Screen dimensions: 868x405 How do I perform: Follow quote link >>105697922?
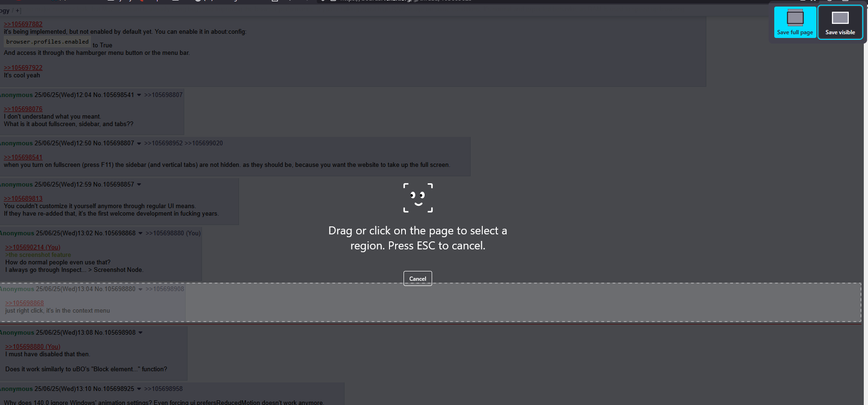(23, 67)
